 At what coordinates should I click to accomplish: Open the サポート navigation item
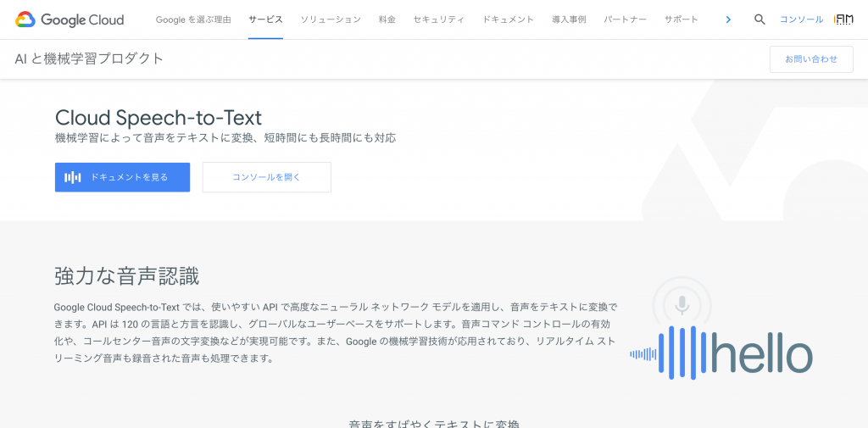click(x=682, y=20)
